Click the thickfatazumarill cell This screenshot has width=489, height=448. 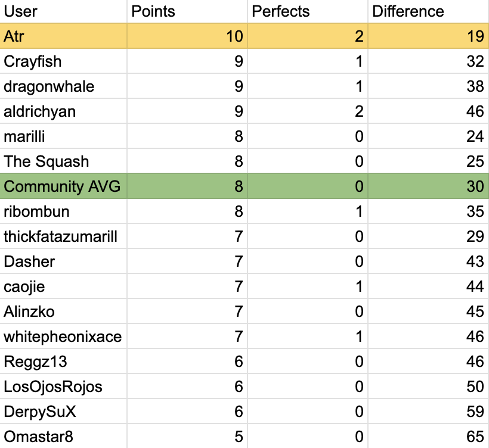click(x=63, y=237)
